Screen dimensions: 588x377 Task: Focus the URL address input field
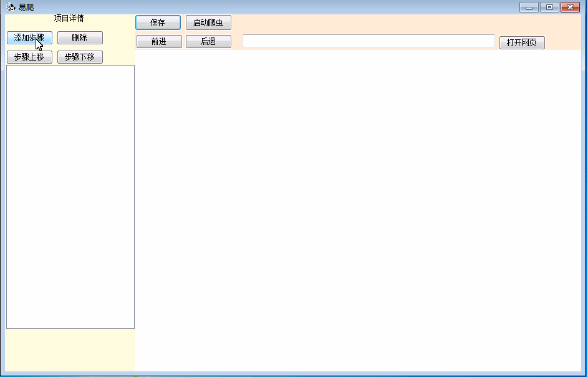point(369,41)
